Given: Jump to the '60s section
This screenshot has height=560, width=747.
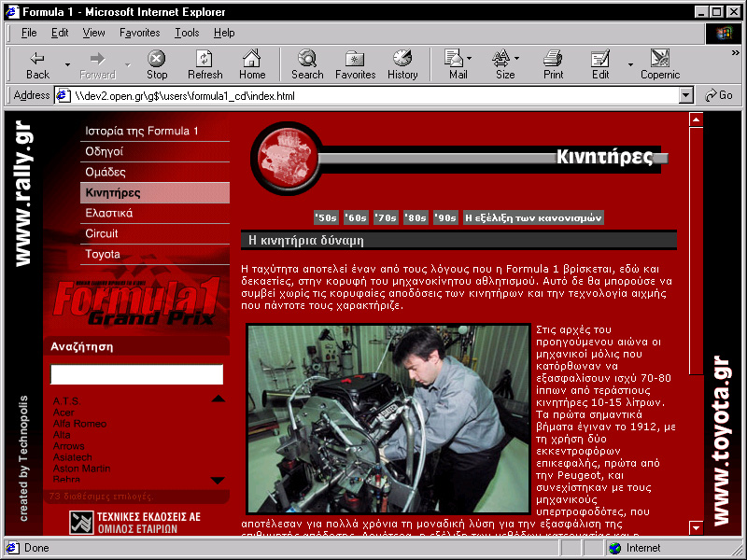Looking at the screenshot, I should pyautogui.click(x=357, y=217).
